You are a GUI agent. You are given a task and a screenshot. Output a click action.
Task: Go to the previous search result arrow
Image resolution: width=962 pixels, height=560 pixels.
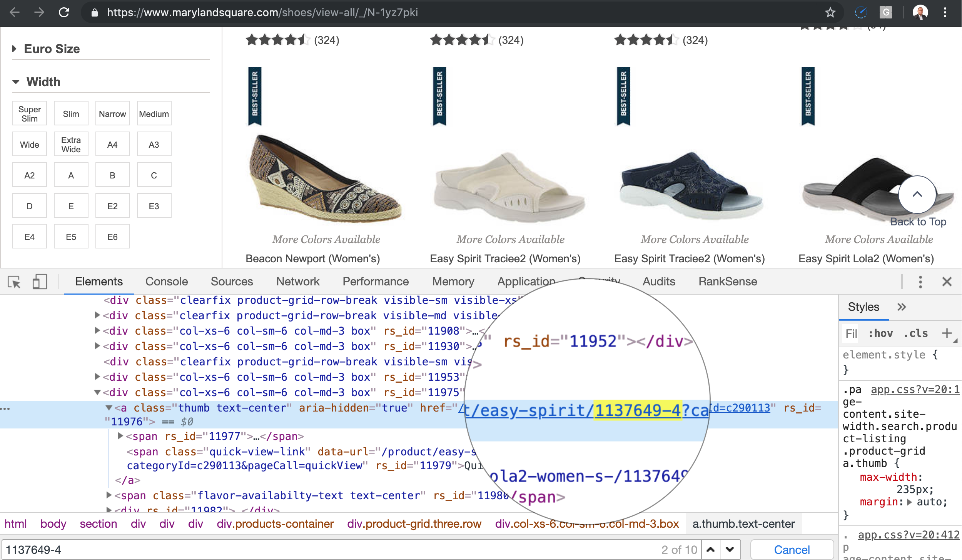tap(711, 550)
